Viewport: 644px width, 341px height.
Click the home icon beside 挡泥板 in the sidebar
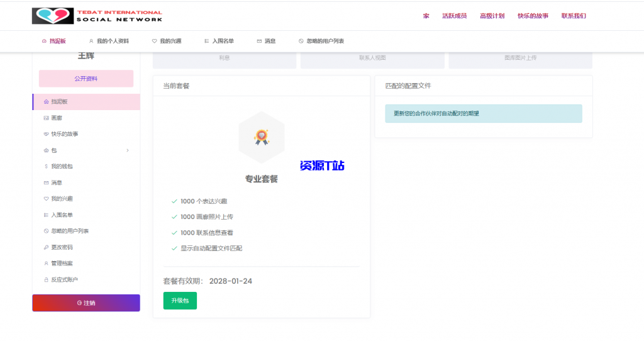46,101
